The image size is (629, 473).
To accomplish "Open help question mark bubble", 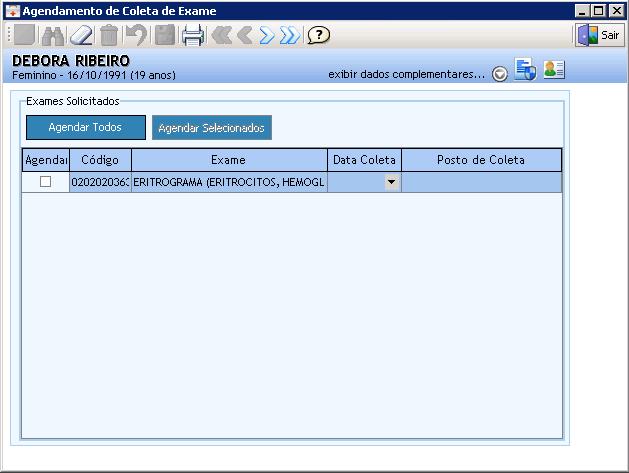I will [x=319, y=35].
